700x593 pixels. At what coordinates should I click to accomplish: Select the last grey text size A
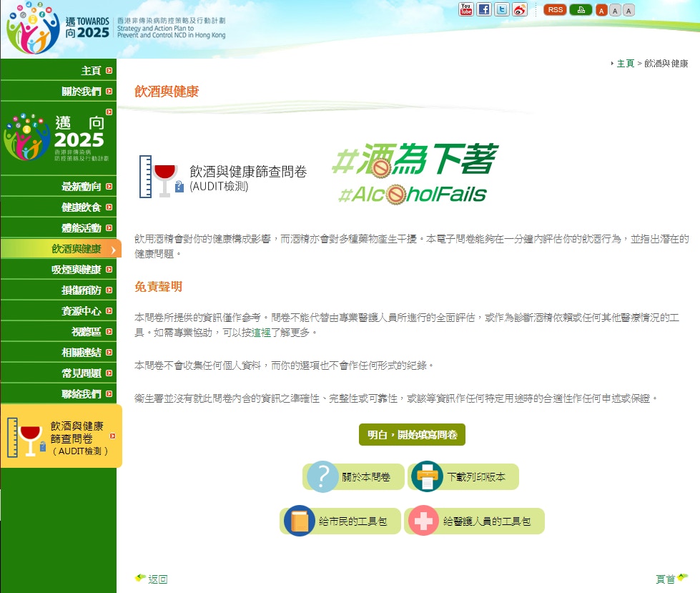(x=628, y=10)
